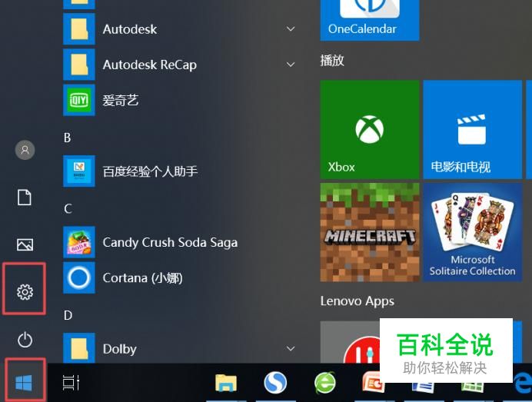The width and height of the screenshot is (532, 402).
Task: Open the 电影和电视 tile
Action: coord(473,130)
